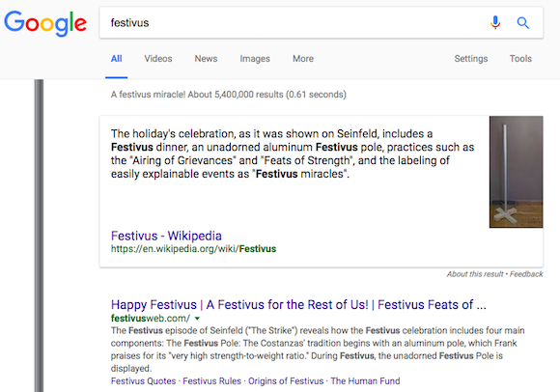Viewport: 560px width, 392px height.
Task: Click the Feedback link
Action: (526, 274)
